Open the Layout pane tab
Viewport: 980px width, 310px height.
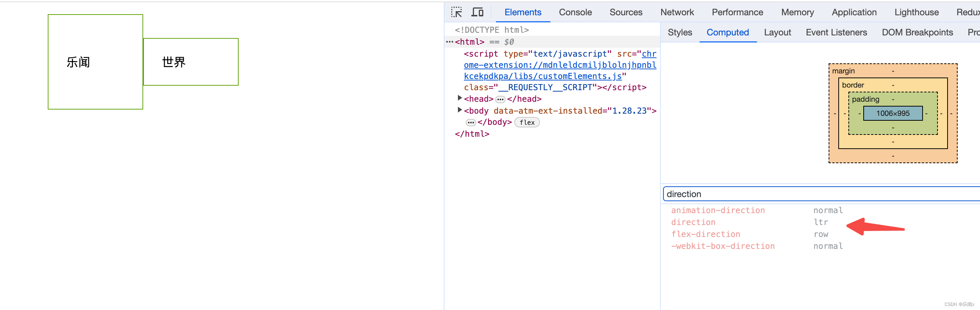(x=777, y=32)
